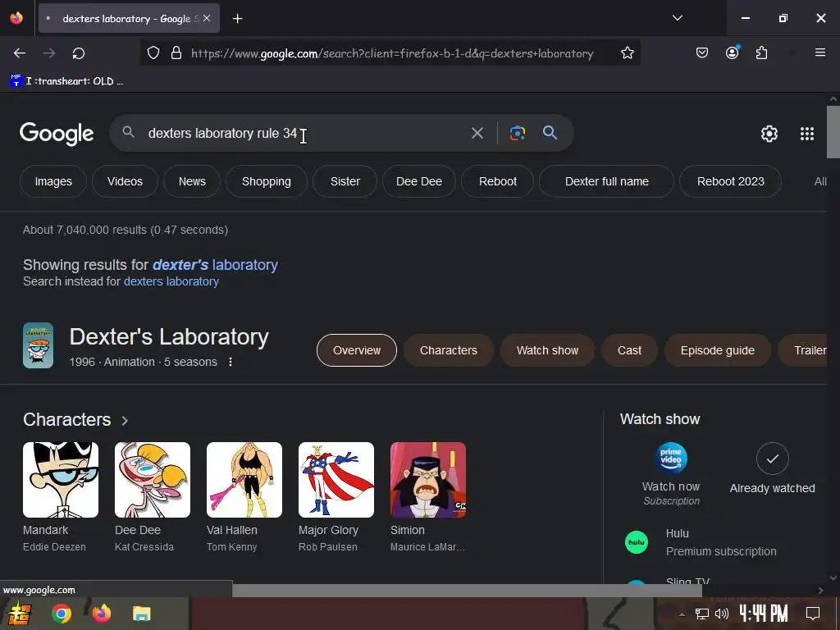
Task: Select the Shopping filter chip
Action: 267,181
